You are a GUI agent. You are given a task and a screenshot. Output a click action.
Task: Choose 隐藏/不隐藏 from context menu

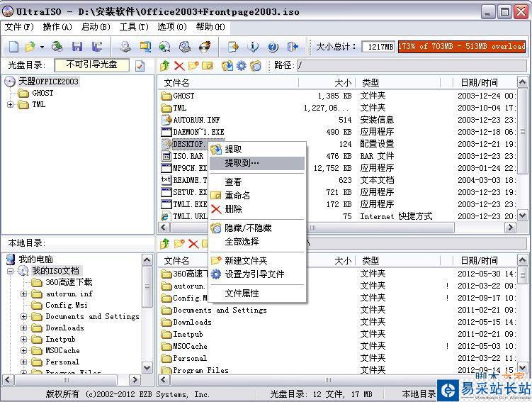257,228
